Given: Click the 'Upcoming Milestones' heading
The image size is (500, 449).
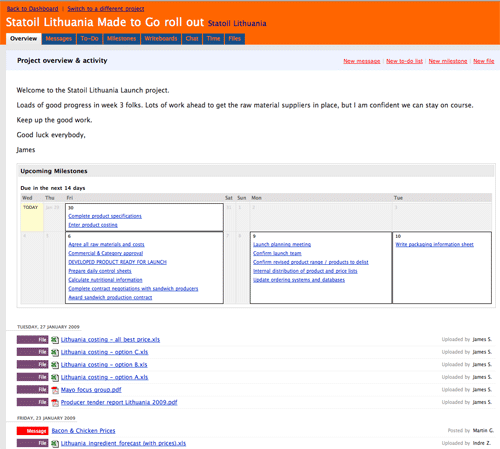Looking at the screenshot, I should pyautogui.click(x=54, y=171).
